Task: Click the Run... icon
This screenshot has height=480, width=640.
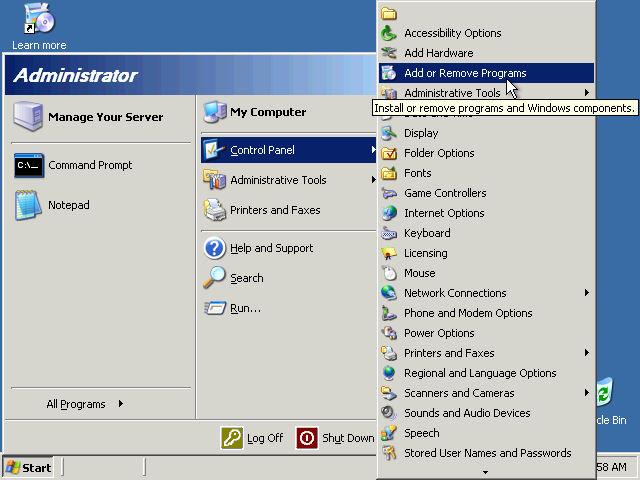Action: (214, 308)
